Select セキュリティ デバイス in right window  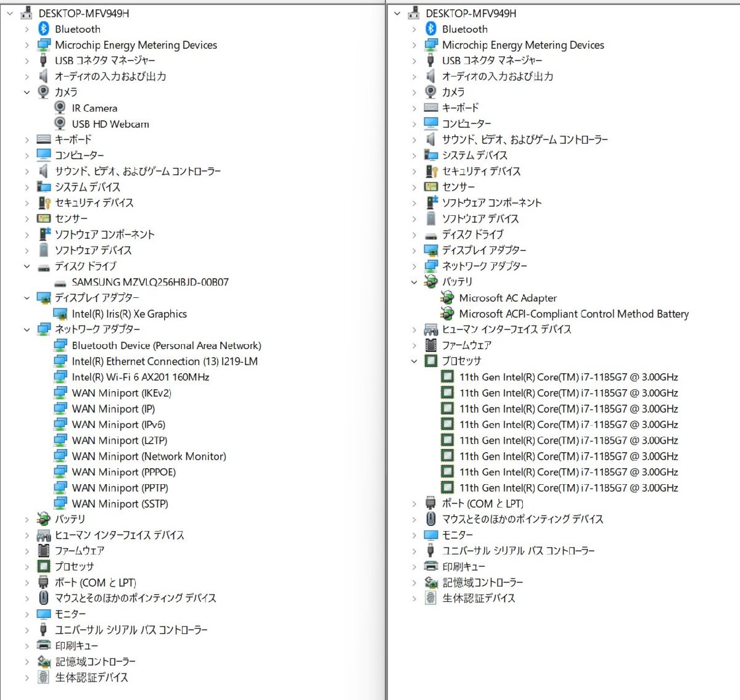click(x=481, y=171)
